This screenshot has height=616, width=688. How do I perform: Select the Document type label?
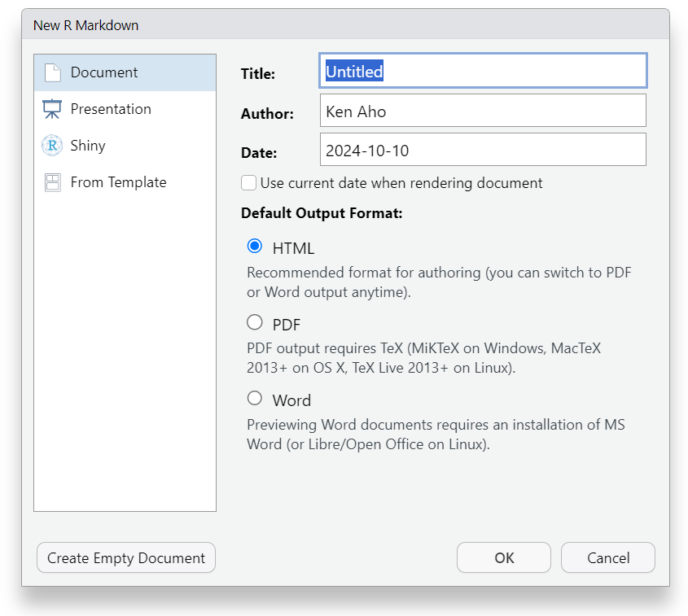coord(104,72)
